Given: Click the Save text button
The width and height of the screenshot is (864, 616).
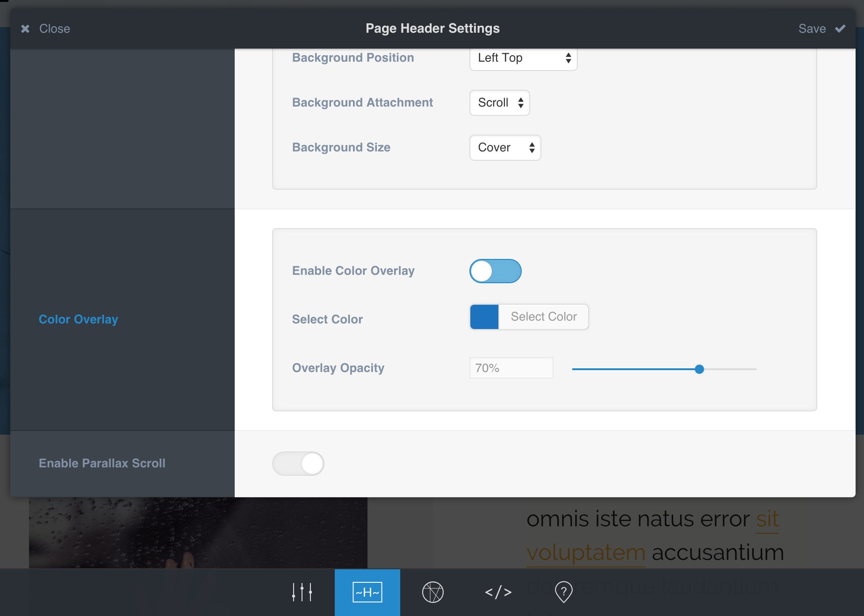Looking at the screenshot, I should coord(812,29).
